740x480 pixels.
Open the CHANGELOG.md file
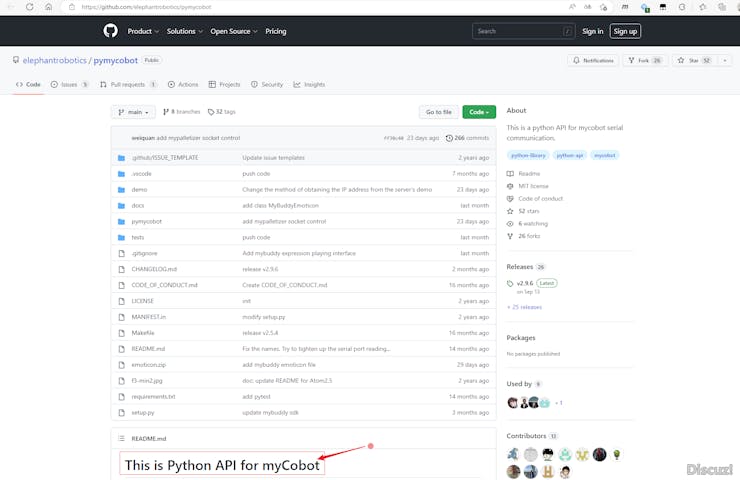point(154,269)
